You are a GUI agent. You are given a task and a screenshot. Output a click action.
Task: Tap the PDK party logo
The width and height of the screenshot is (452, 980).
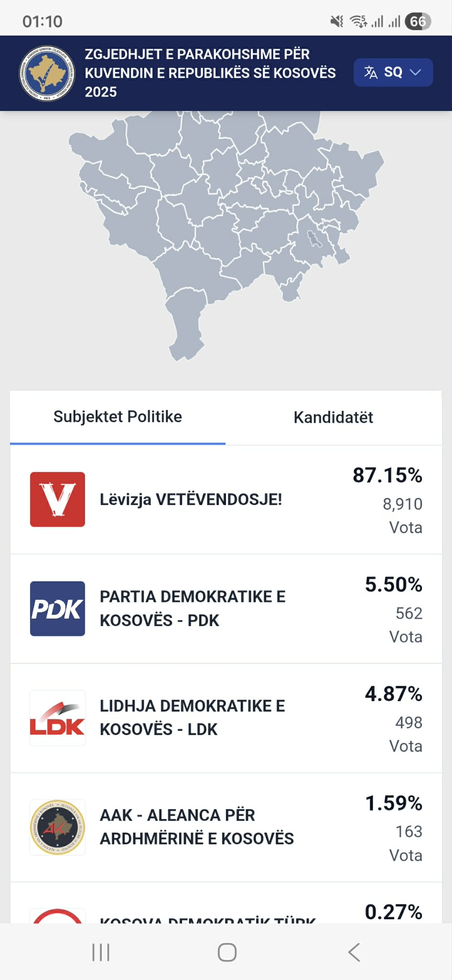coord(57,608)
